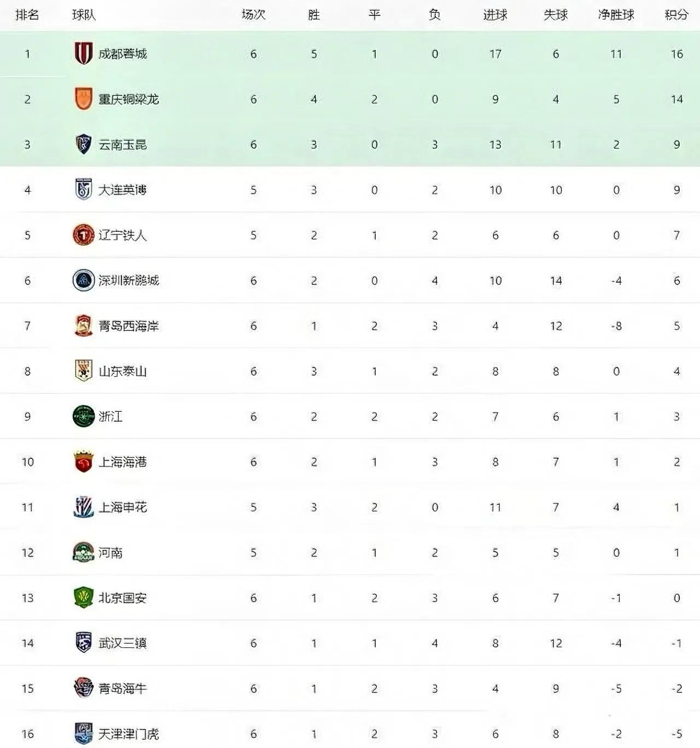Viewport: 700px width, 748px height.
Task: Click the 成都蓉城 team logo
Action: 83,54
